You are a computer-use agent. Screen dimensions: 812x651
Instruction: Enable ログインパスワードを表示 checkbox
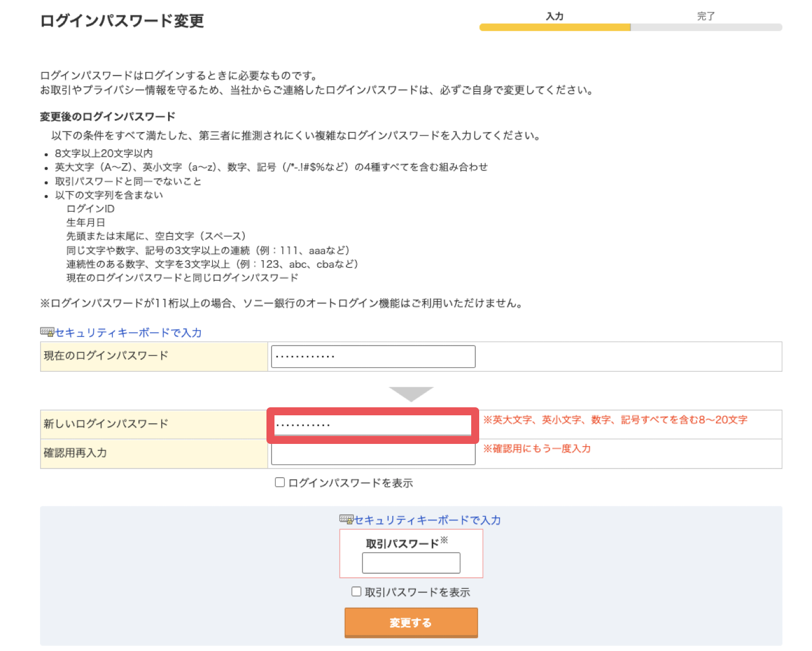click(280, 482)
